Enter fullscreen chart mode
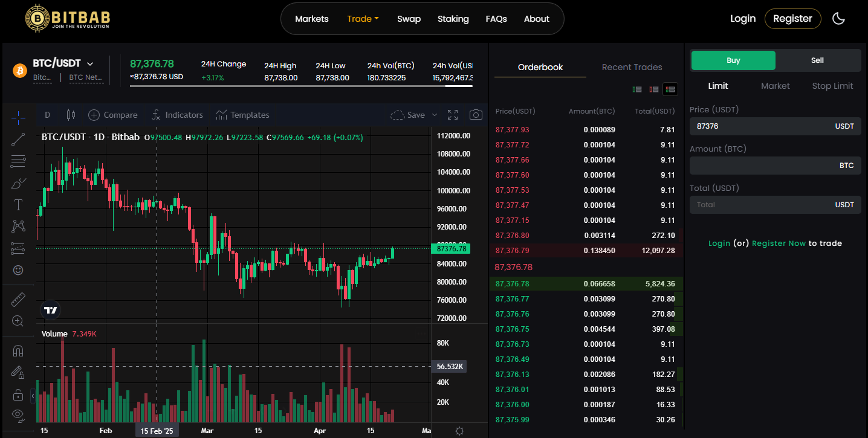 coord(453,115)
